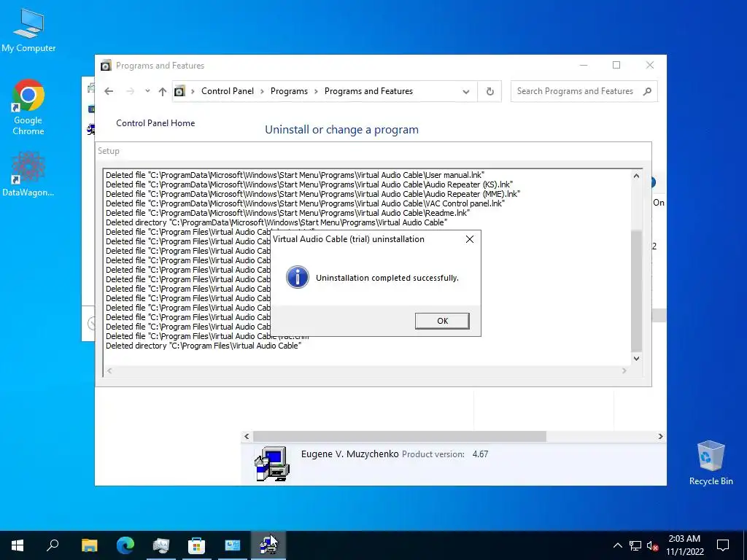The image size is (747, 560).
Task: Open the DataWagon desktop shortcut
Action: (28, 174)
